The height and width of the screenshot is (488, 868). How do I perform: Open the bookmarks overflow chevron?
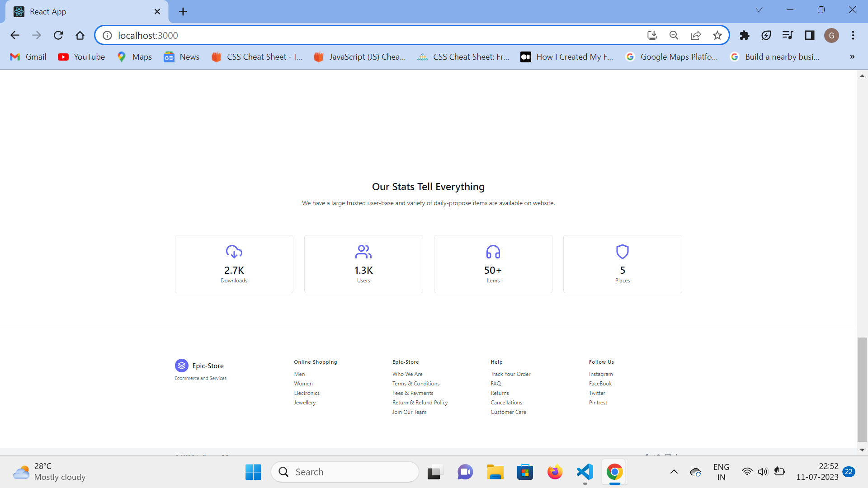click(852, 57)
